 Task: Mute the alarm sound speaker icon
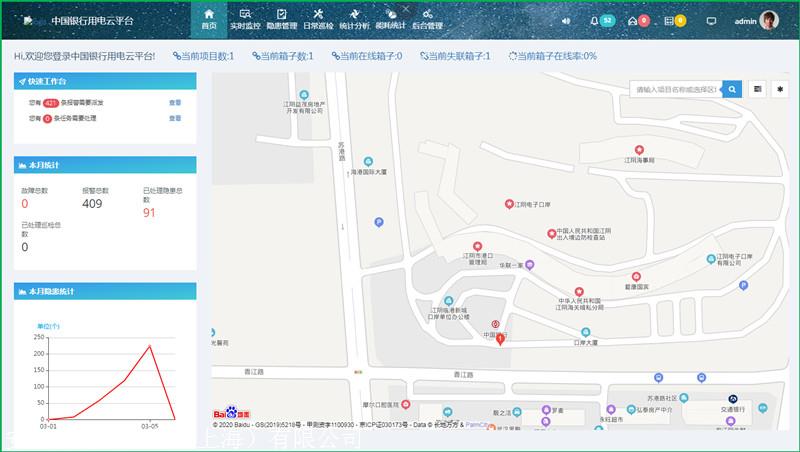tap(566, 21)
